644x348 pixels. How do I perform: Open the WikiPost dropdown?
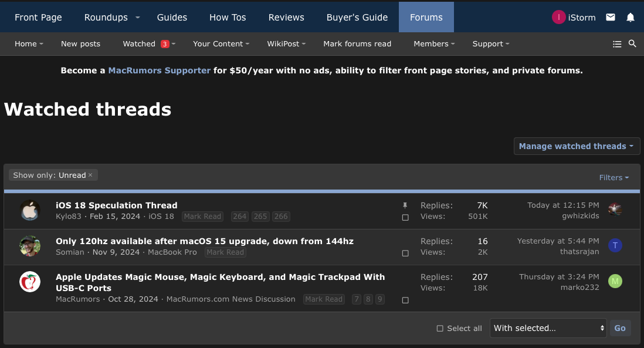click(286, 43)
